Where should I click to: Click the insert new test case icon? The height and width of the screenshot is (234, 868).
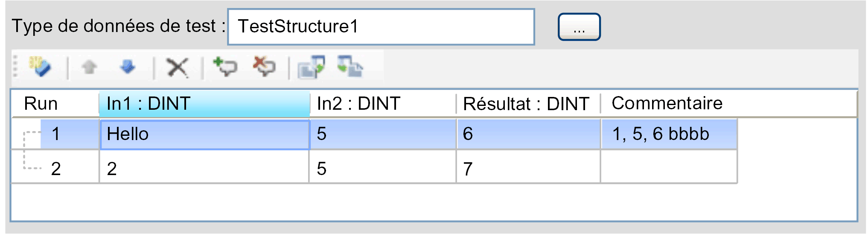pyautogui.click(x=40, y=67)
